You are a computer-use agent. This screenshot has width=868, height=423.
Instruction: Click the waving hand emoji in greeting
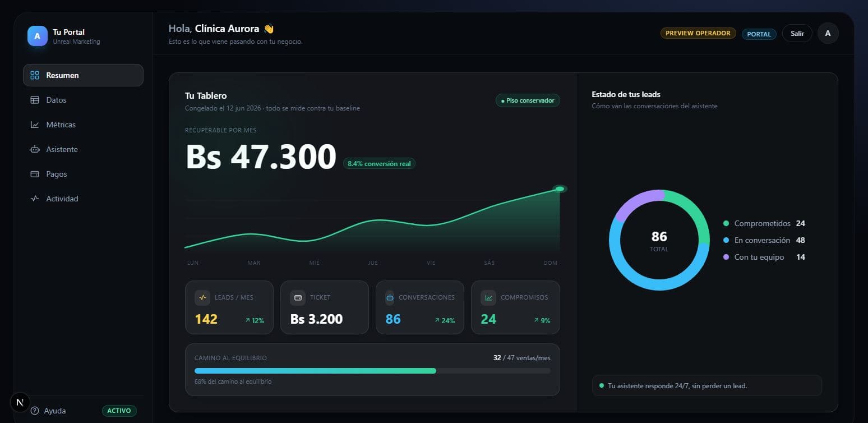coord(269,29)
